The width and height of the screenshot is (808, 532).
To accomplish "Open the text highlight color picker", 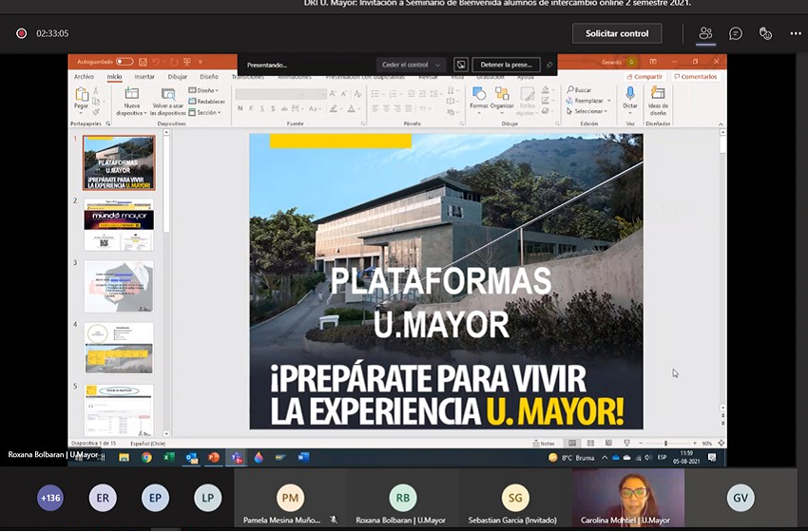I will click(335, 108).
